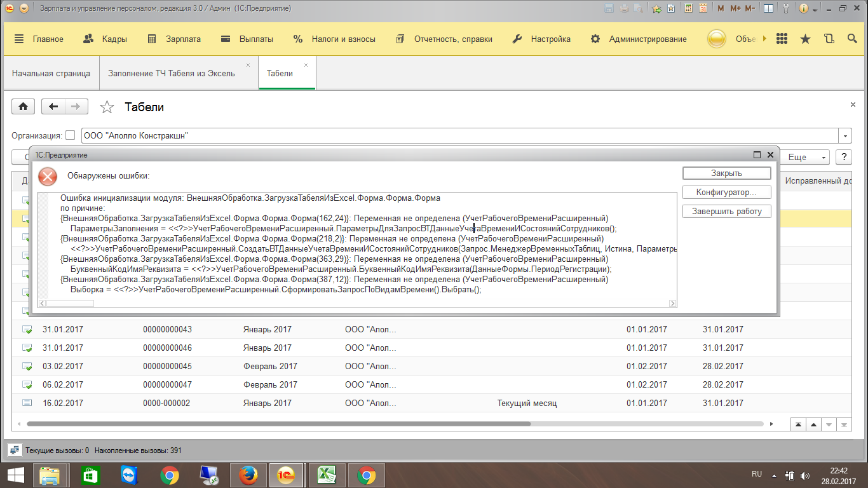Click the Табели list horizontal scrollbar
Image resolution: width=868 pixels, height=488 pixels.
(x=278, y=424)
